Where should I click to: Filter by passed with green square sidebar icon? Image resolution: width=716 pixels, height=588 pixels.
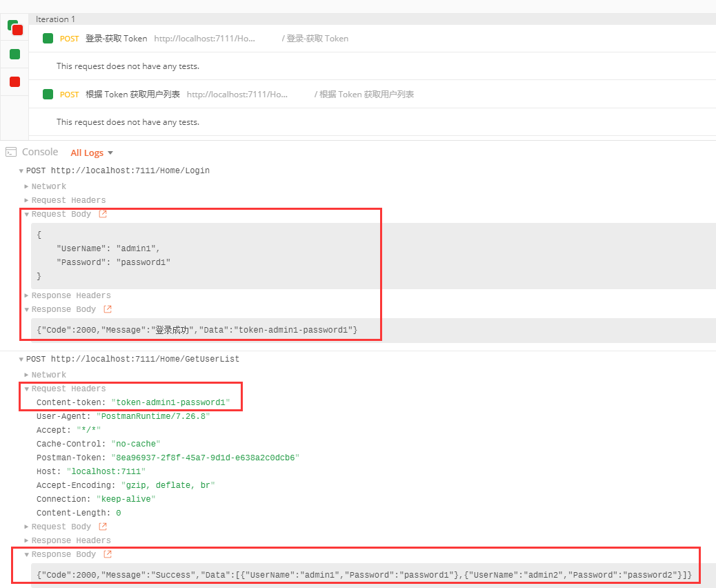click(x=14, y=54)
